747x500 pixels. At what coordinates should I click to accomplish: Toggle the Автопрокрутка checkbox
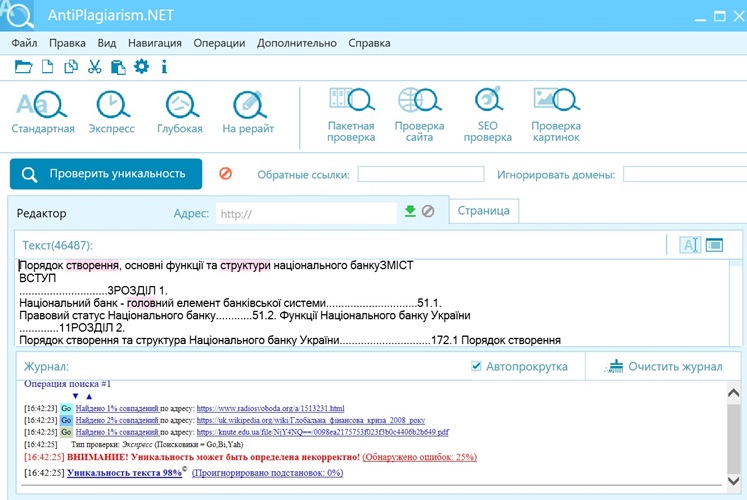476,366
